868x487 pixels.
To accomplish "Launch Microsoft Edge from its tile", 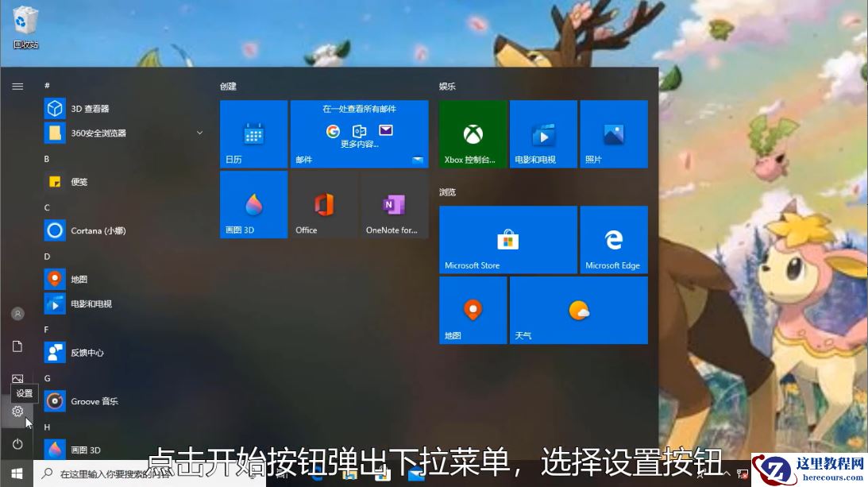I will point(614,238).
